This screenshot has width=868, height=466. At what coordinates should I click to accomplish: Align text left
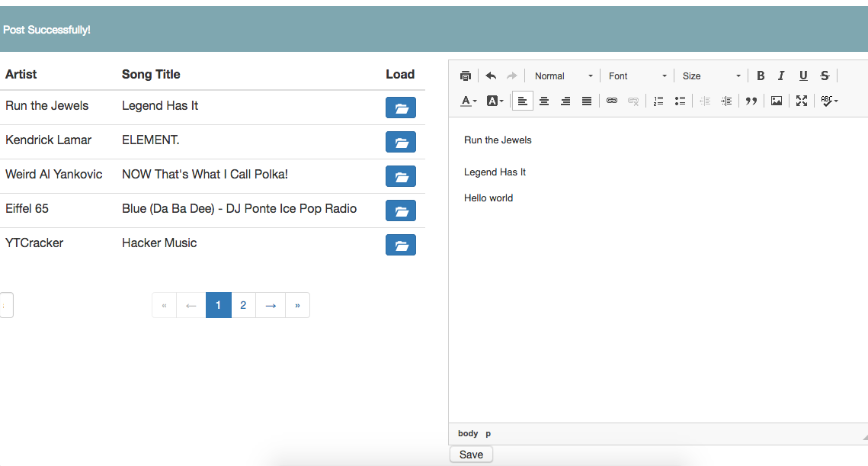(523, 101)
